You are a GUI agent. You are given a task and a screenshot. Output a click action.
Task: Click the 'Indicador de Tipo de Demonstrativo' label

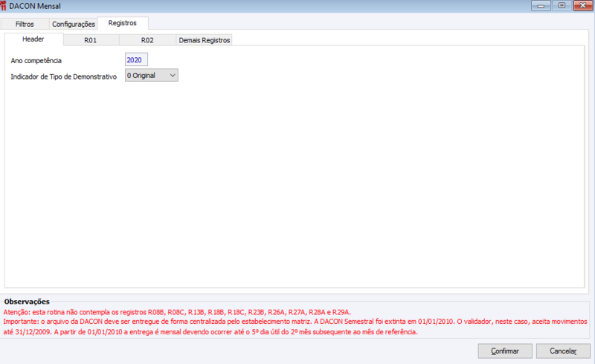coord(64,77)
